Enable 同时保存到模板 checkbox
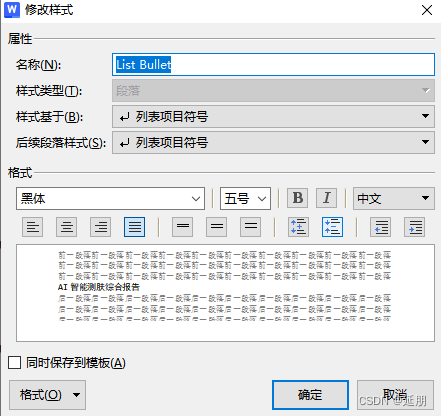Viewport: 441px width, 416px height. click(14, 363)
